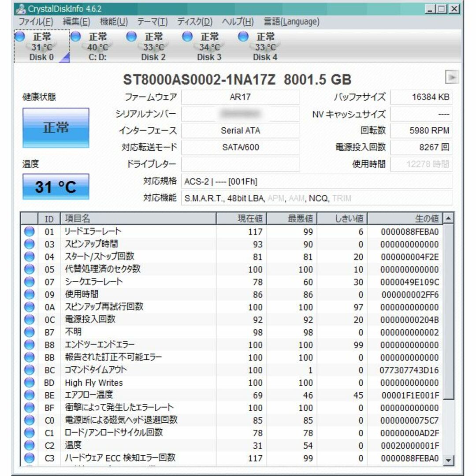Open the 言語(Language) menu
476x476 pixels.
[291, 22]
